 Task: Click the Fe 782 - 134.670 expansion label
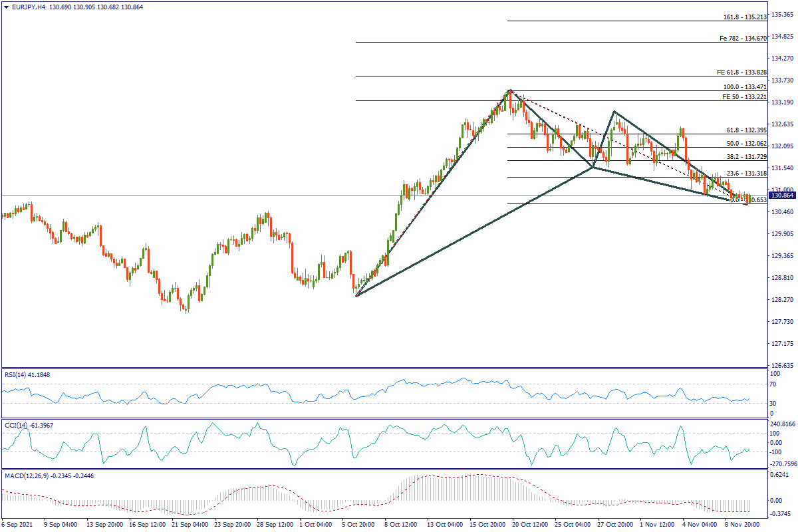click(x=743, y=39)
